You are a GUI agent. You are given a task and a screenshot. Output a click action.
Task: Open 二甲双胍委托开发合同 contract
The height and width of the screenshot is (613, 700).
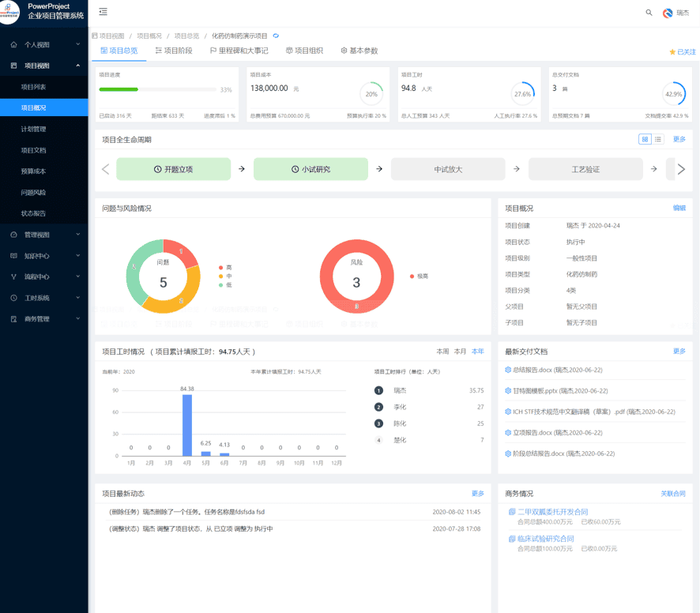[x=553, y=512]
